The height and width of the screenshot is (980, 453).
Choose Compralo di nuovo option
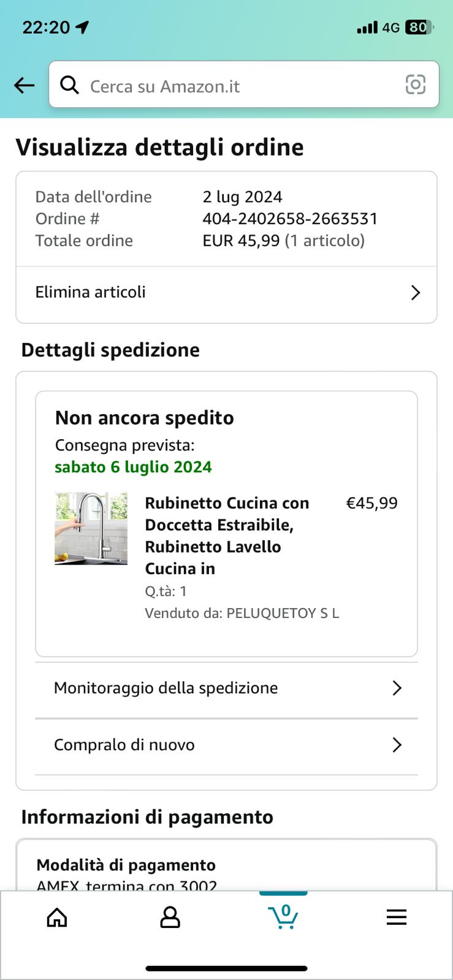pos(226,745)
